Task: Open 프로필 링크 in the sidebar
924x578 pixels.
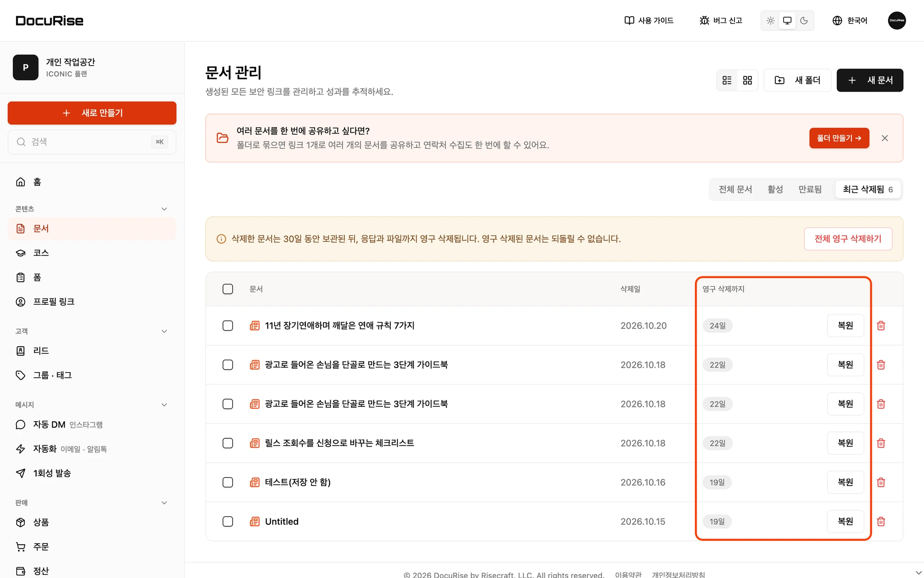Action: pos(92,302)
